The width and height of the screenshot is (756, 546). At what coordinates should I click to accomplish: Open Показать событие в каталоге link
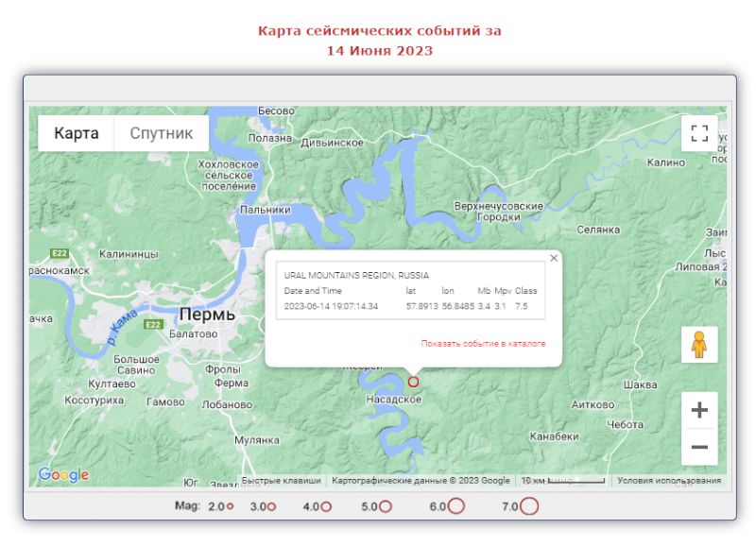[x=483, y=344]
